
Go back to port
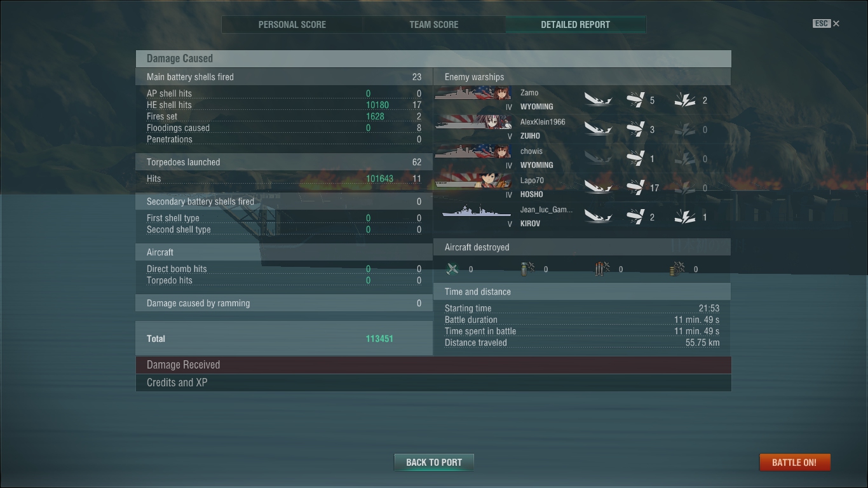click(434, 462)
